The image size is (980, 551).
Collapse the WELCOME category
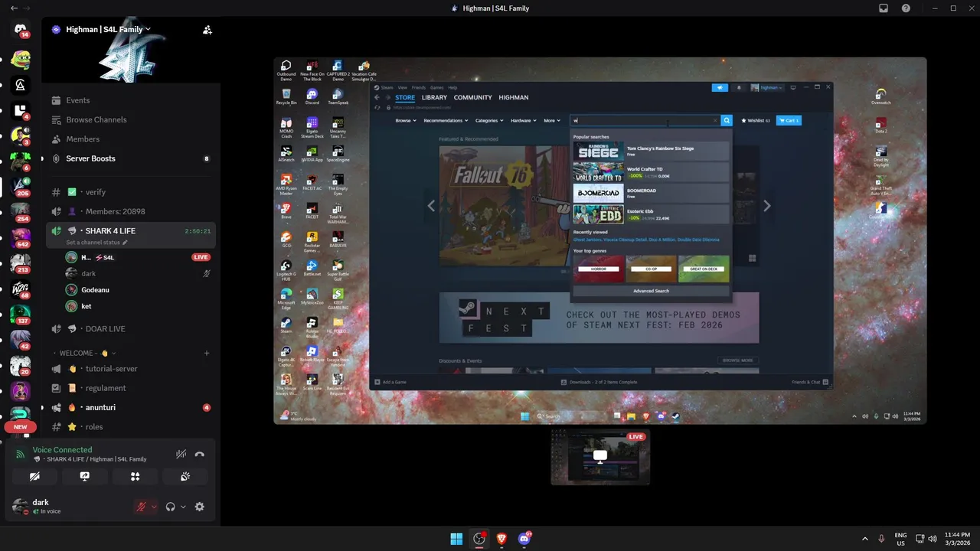tap(88, 353)
